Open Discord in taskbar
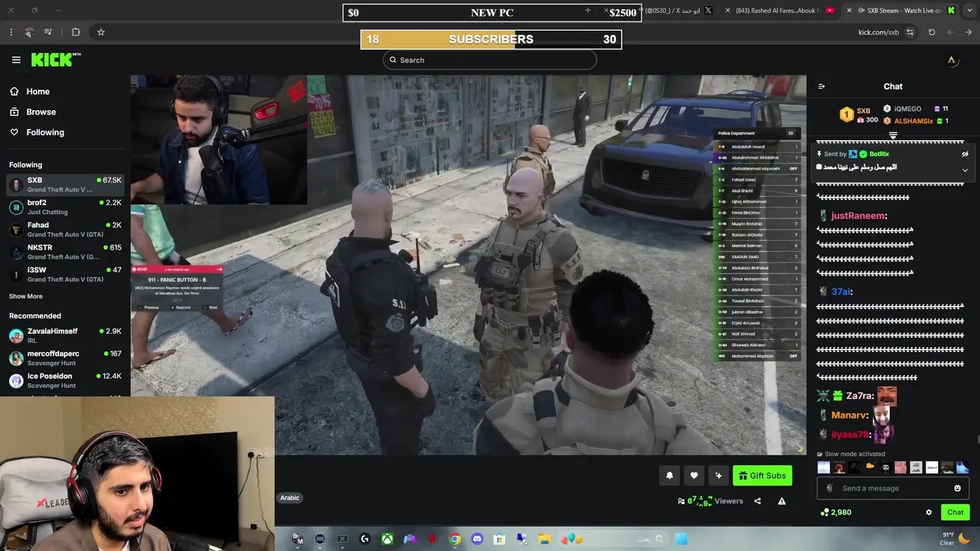This screenshot has height=551, width=980. pos(477,539)
